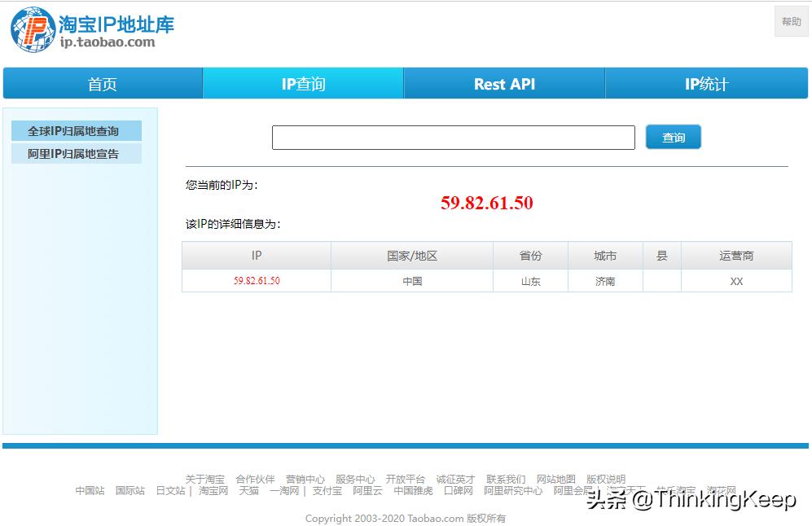
Task: Visit the 阿里云 footer link
Action: 367,492
